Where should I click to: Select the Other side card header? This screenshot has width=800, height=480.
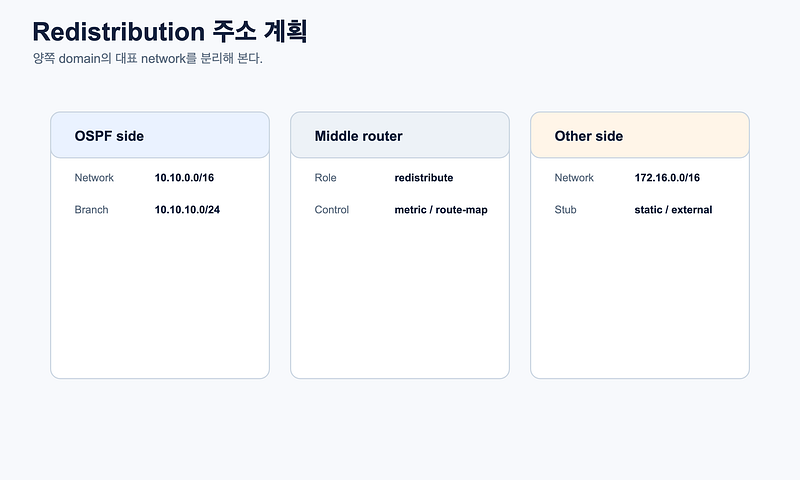pos(640,135)
